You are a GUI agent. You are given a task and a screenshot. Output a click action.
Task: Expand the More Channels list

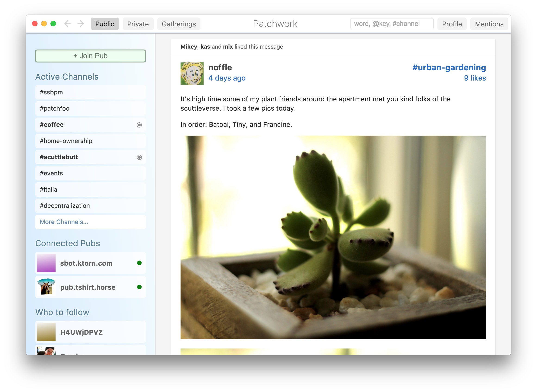pyautogui.click(x=64, y=221)
